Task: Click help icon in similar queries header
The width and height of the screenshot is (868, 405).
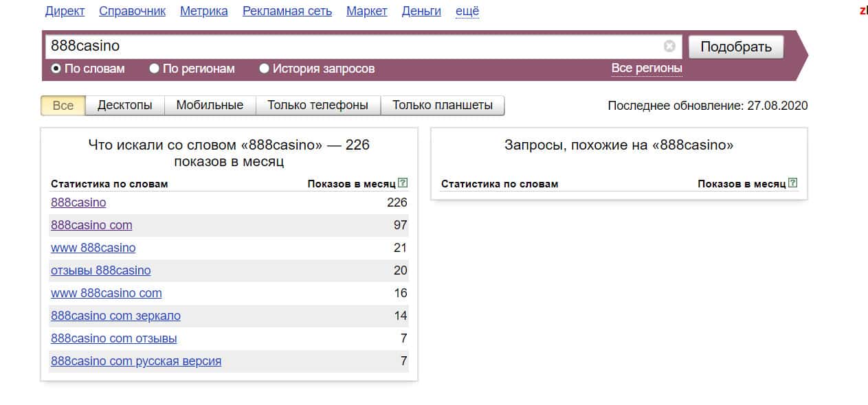Action: [793, 183]
